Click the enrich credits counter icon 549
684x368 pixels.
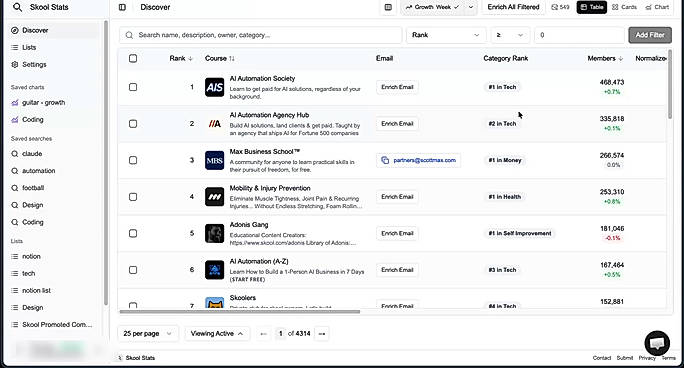click(x=560, y=7)
